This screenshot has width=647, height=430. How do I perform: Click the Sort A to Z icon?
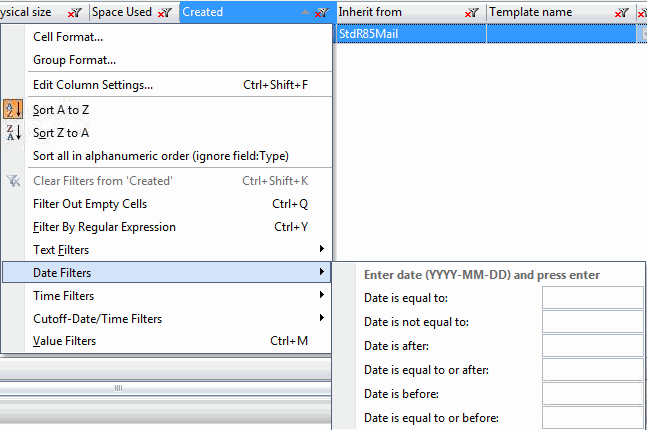(x=13, y=109)
